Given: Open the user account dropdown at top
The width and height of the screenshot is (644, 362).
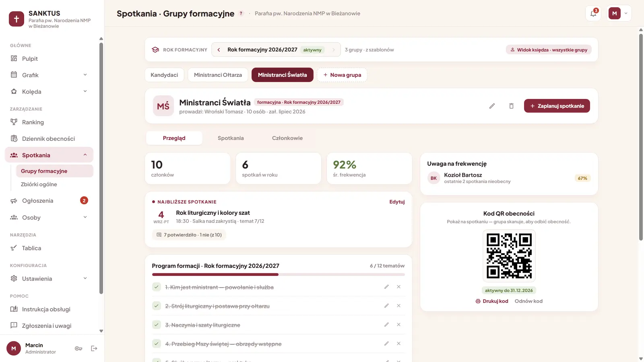Looking at the screenshot, I should tap(619, 13).
